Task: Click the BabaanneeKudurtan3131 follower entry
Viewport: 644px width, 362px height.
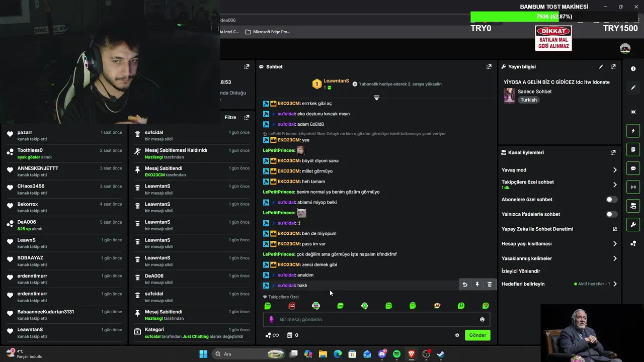Action: (x=64, y=315)
